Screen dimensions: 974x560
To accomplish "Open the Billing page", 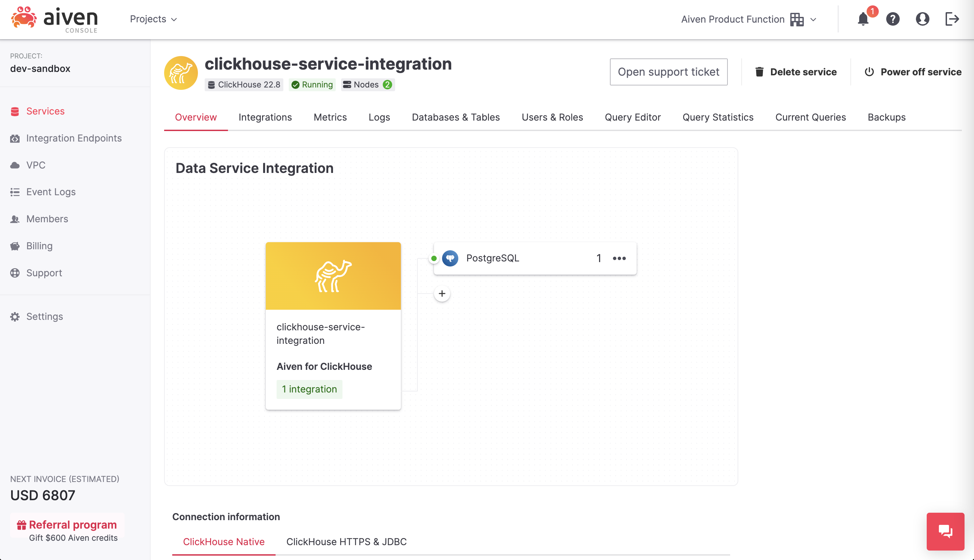I will (39, 246).
